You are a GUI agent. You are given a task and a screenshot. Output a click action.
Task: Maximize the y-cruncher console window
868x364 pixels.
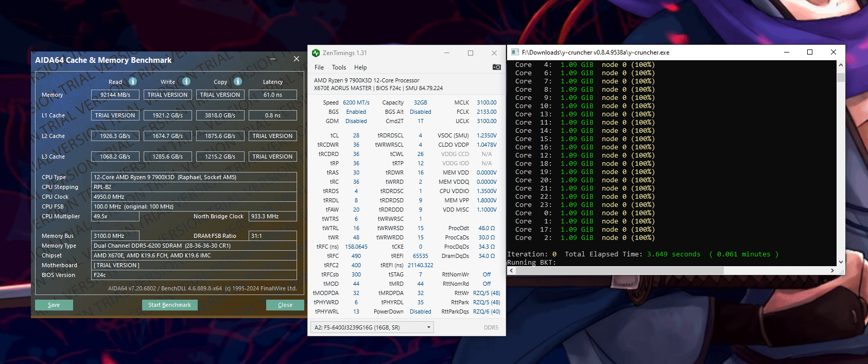[810, 52]
